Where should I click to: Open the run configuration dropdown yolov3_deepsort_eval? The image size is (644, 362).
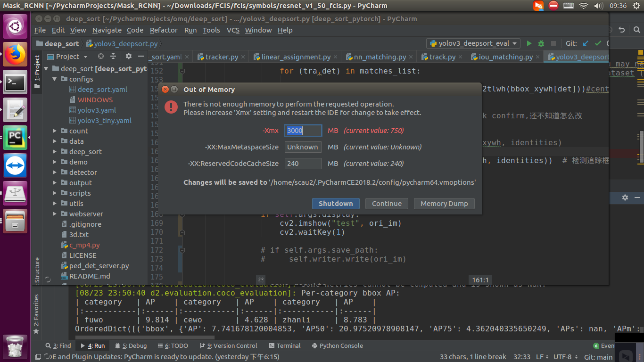pos(473,43)
